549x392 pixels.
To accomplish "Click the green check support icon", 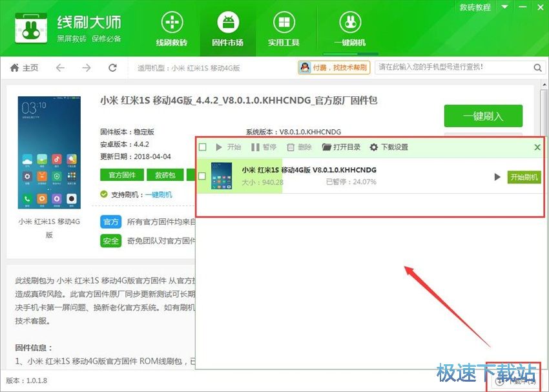I will point(104,194).
